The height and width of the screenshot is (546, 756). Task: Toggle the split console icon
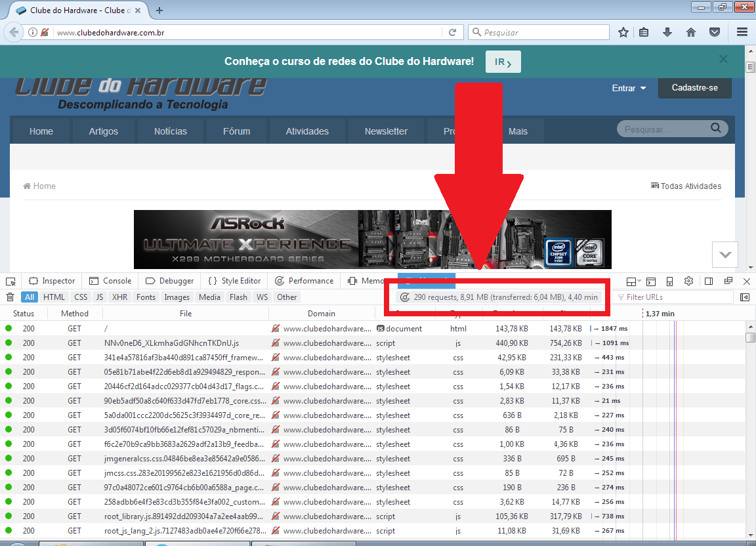651,281
